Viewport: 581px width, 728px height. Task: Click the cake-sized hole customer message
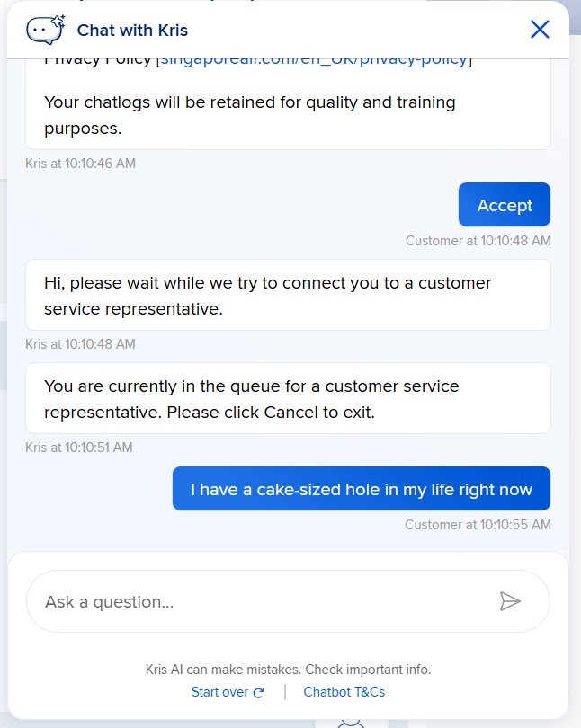click(362, 489)
